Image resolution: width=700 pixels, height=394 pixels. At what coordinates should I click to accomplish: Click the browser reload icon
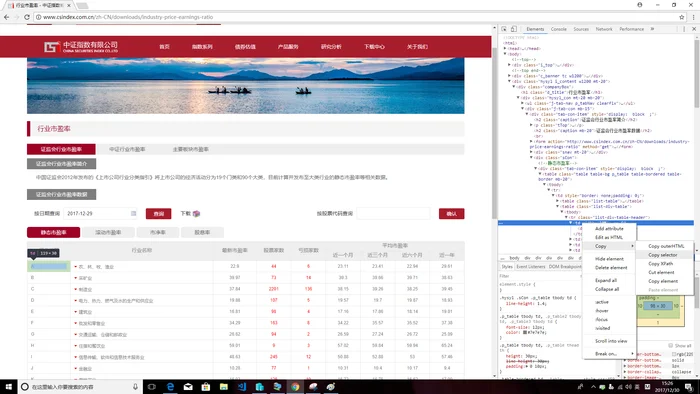point(27,17)
